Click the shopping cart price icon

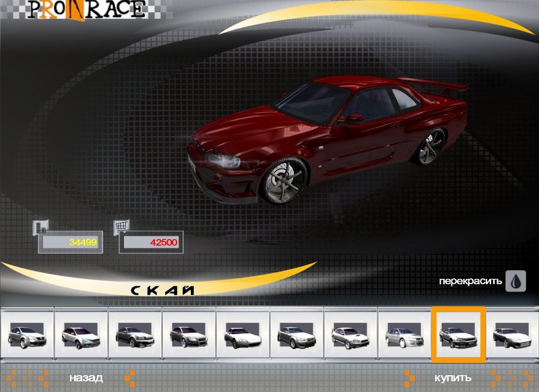(x=123, y=228)
